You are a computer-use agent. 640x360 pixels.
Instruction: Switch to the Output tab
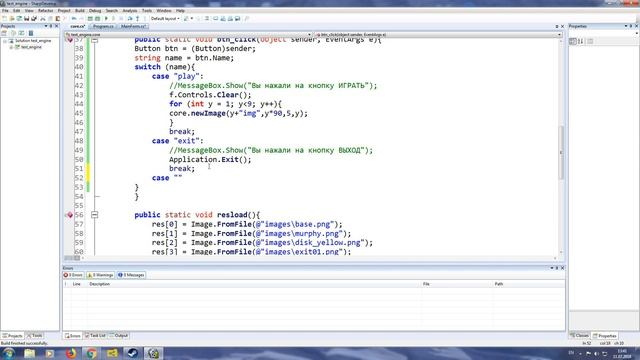119,336
